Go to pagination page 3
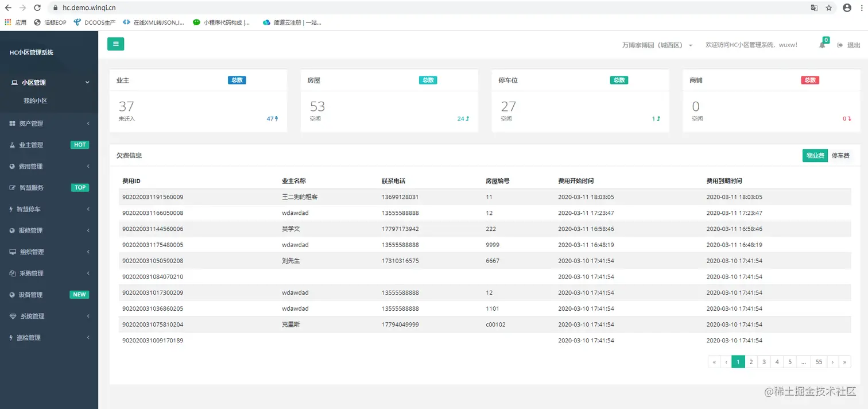The height and width of the screenshot is (409, 868). click(764, 362)
